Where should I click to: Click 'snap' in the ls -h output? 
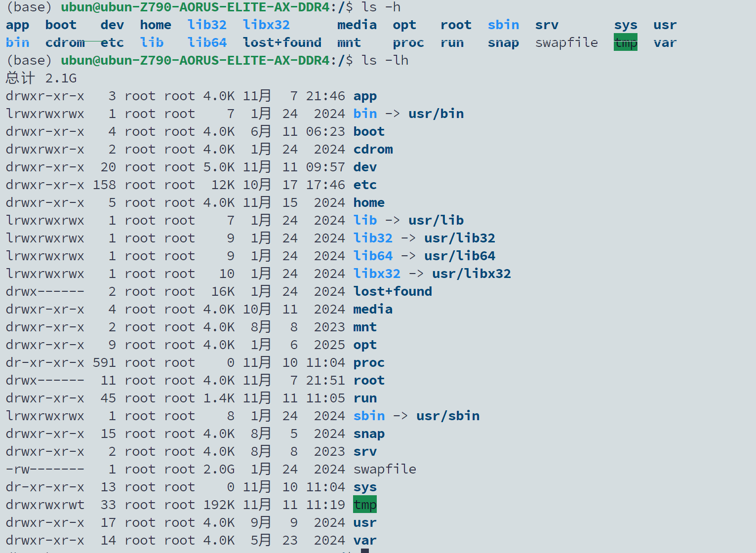tap(504, 43)
